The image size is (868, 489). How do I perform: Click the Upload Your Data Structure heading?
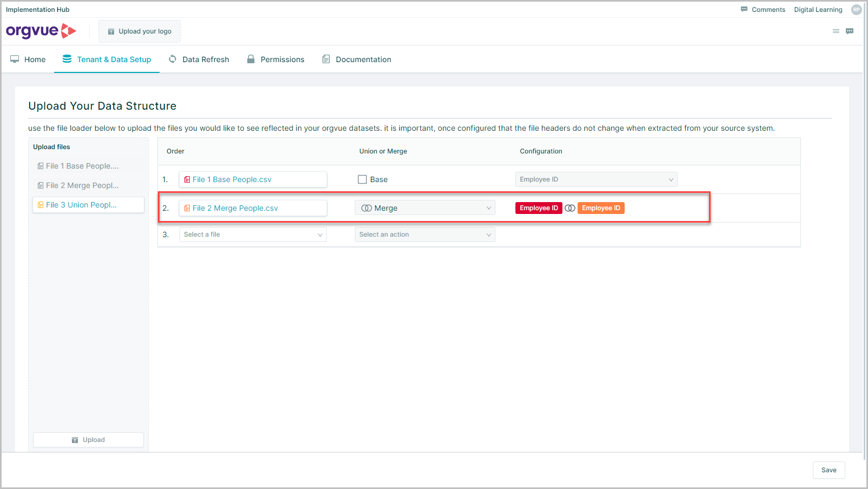pos(102,106)
